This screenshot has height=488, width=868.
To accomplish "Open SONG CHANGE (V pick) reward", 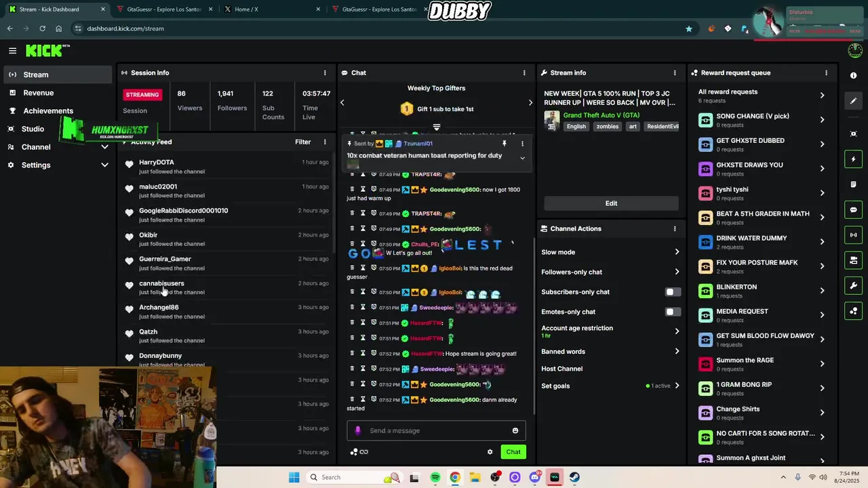I will point(762,120).
